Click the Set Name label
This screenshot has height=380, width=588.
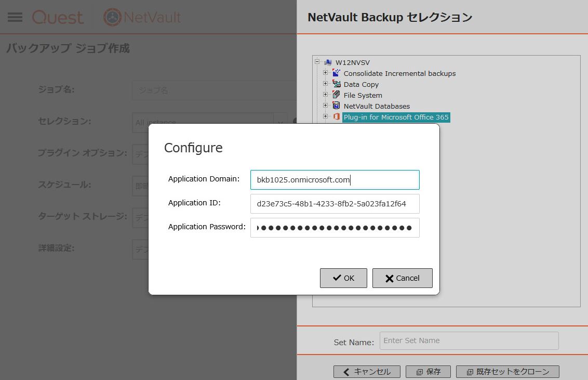pyautogui.click(x=354, y=343)
